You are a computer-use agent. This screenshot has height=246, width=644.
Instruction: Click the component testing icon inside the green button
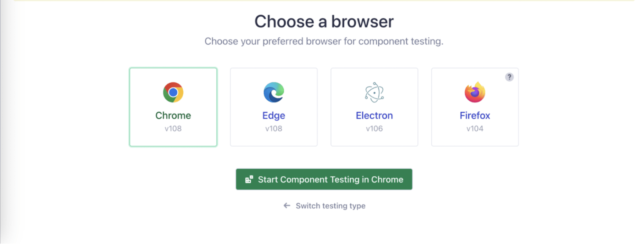[249, 179]
